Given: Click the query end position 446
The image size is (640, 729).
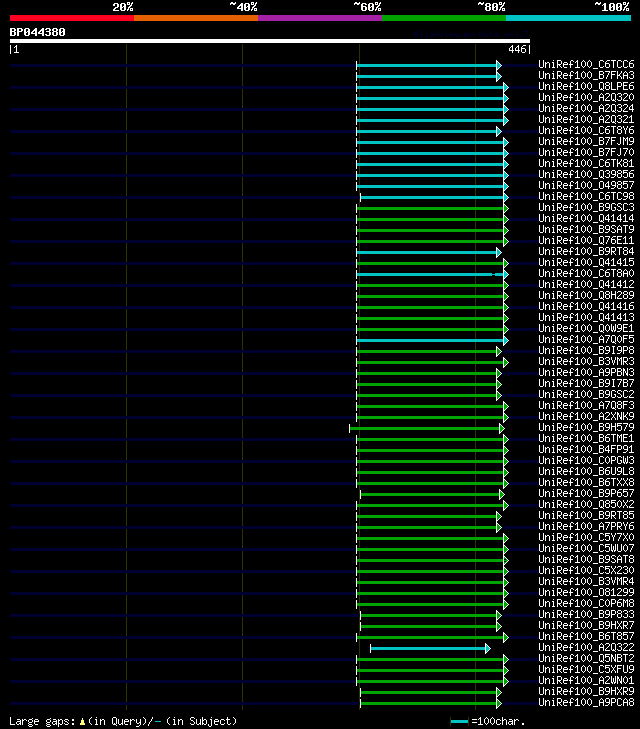Looking at the screenshot, I should pyautogui.click(x=517, y=49).
